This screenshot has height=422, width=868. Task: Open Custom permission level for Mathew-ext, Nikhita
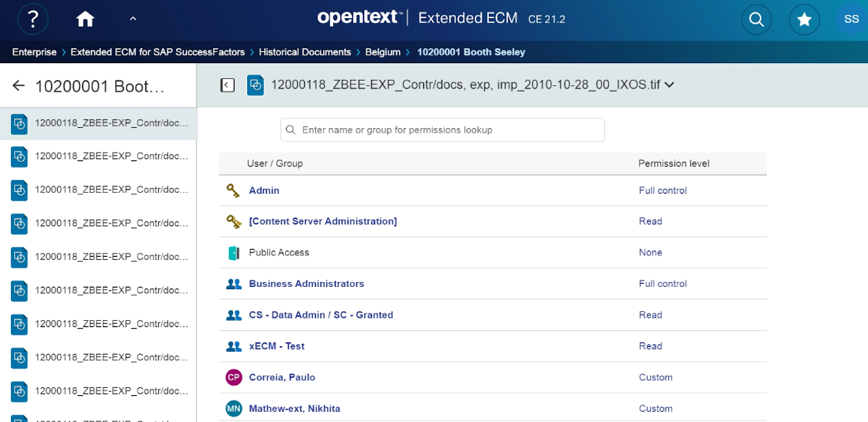click(x=656, y=409)
